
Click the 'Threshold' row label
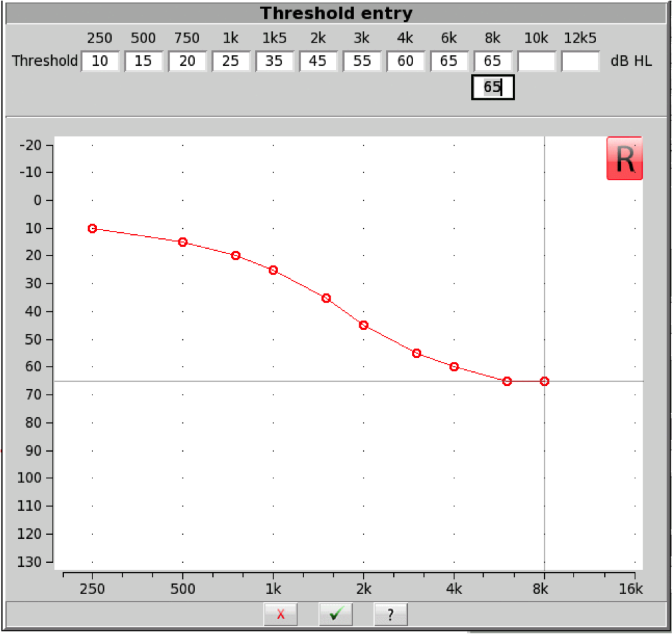45,61
